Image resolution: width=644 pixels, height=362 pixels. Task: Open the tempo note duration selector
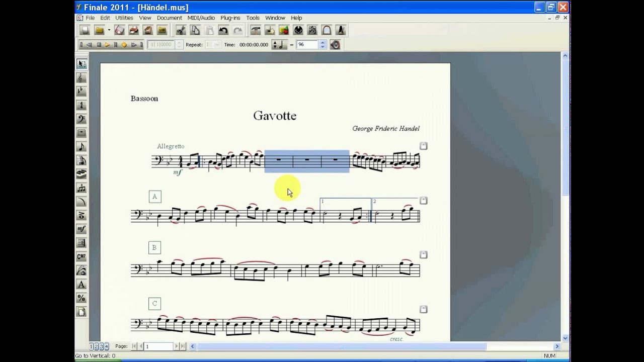coord(279,45)
